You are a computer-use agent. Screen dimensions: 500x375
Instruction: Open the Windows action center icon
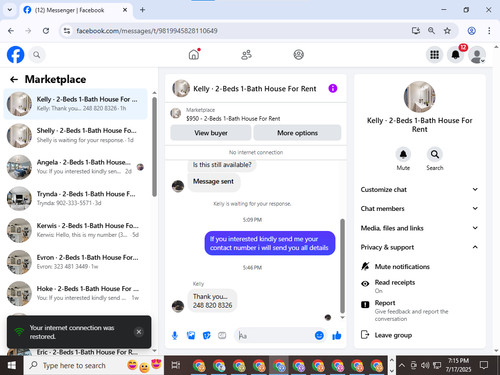coord(484,365)
